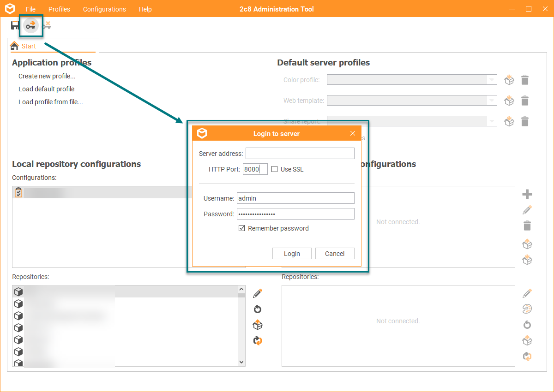Click "Not connected." in the server configurations list
Image resolution: width=554 pixels, height=392 pixels.
point(398,222)
